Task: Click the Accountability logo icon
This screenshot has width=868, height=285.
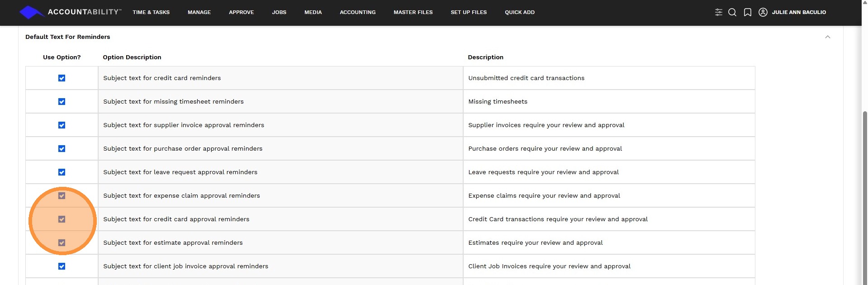Action: click(x=30, y=12)
